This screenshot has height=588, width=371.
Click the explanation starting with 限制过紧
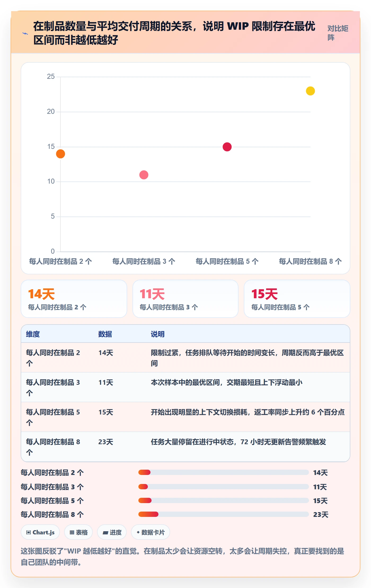247,358
